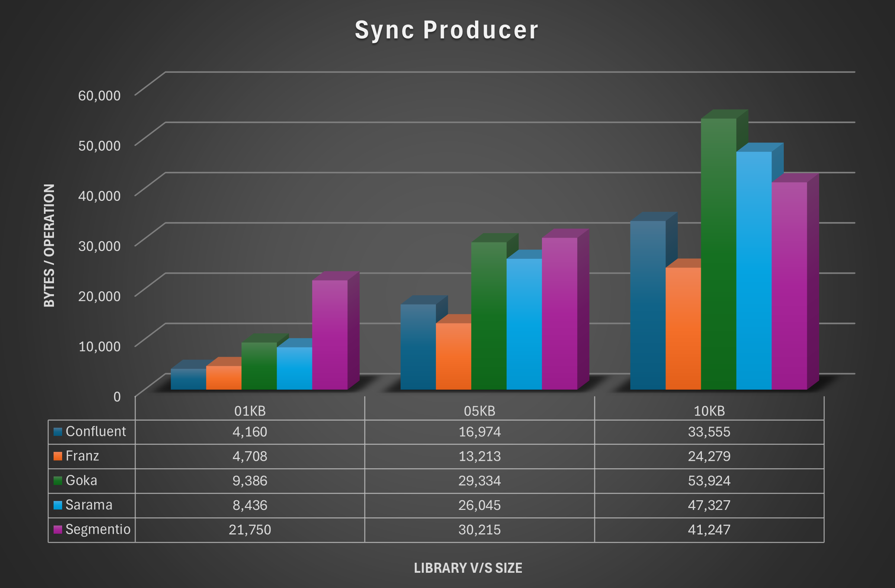Click the '60,000' axis label
Viewport: 895px width, 588px height.
point(99,96)
